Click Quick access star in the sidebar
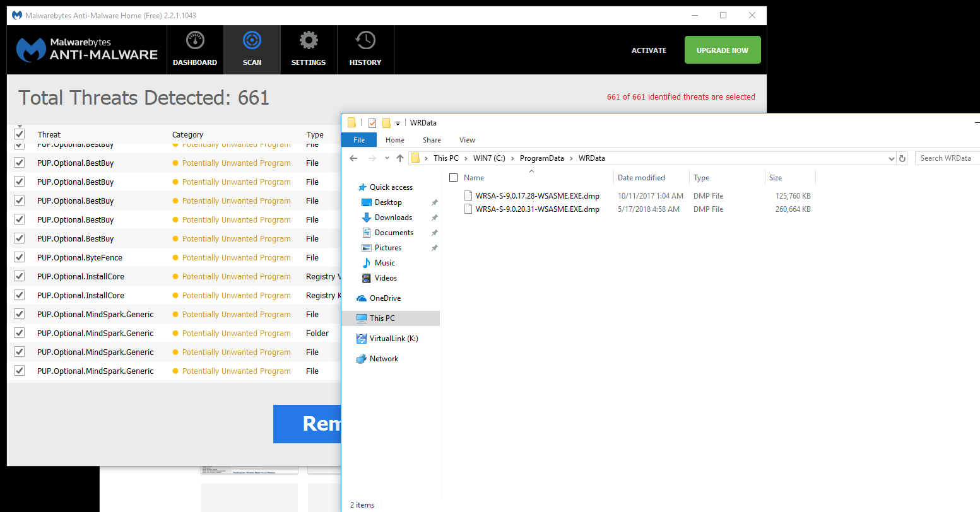This screenshot has height=512, width=980. [362, 187]
